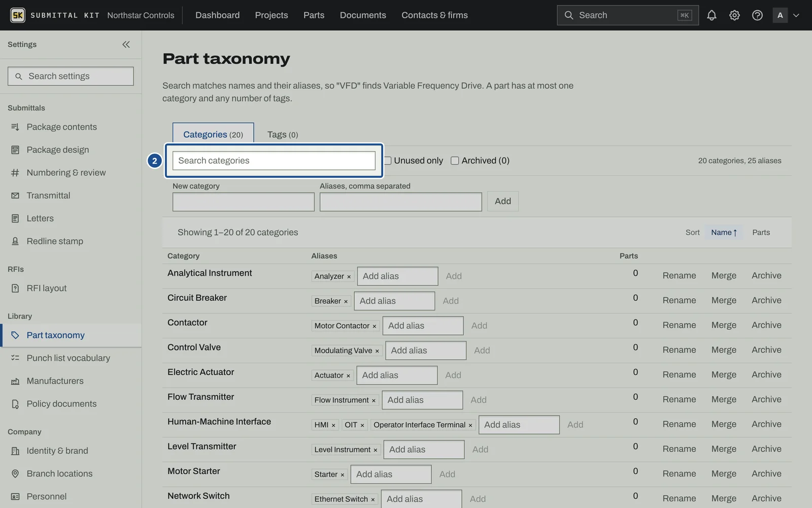This screenshot has width=812, height=508.
Task: Merge the Circuit Breaker category
Action: tap(724, 300)
